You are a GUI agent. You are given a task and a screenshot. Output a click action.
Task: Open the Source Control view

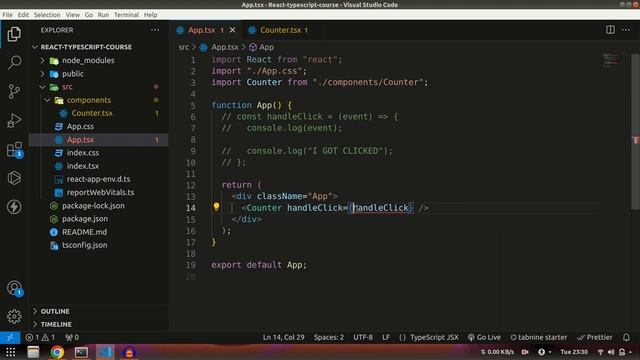[14, 91]
